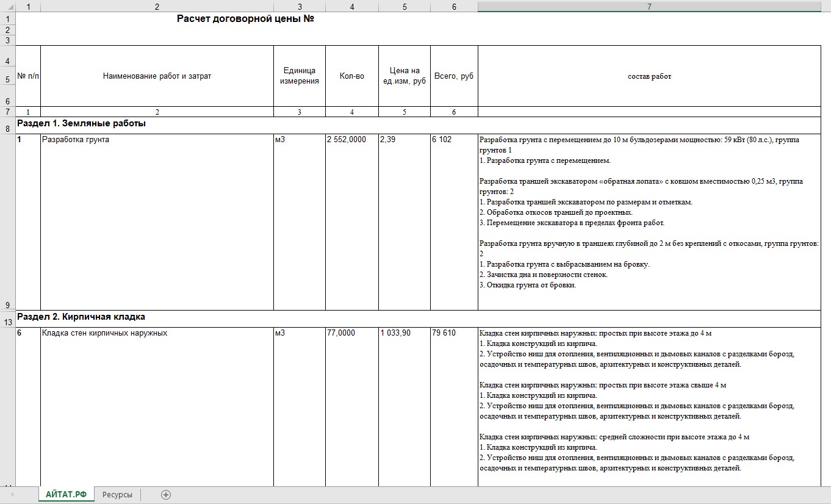Select column 4 header
The height and width of the screenshot is (504, 831).
point(352,6)
